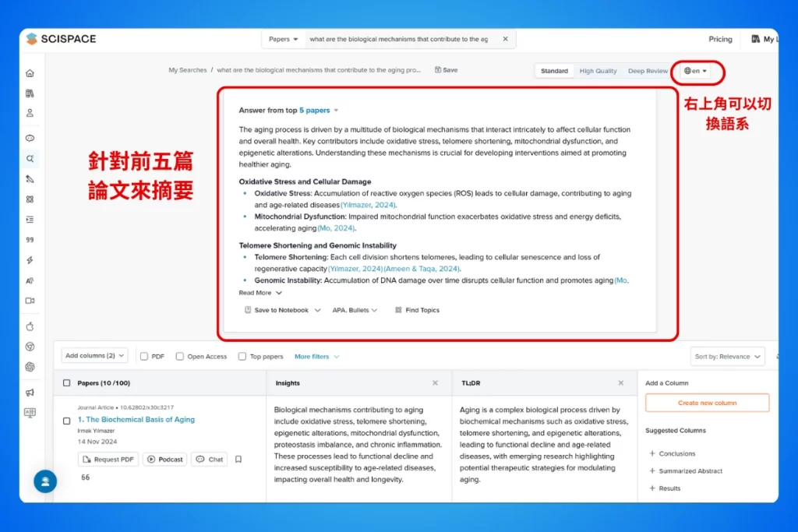Switch to the High Quality tab

pos(598,71)
